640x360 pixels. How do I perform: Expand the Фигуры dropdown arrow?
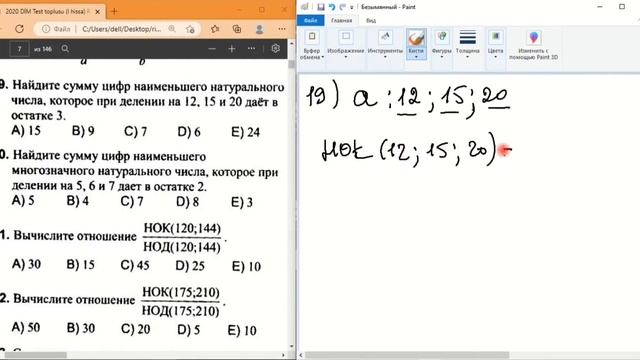(442, 57)
